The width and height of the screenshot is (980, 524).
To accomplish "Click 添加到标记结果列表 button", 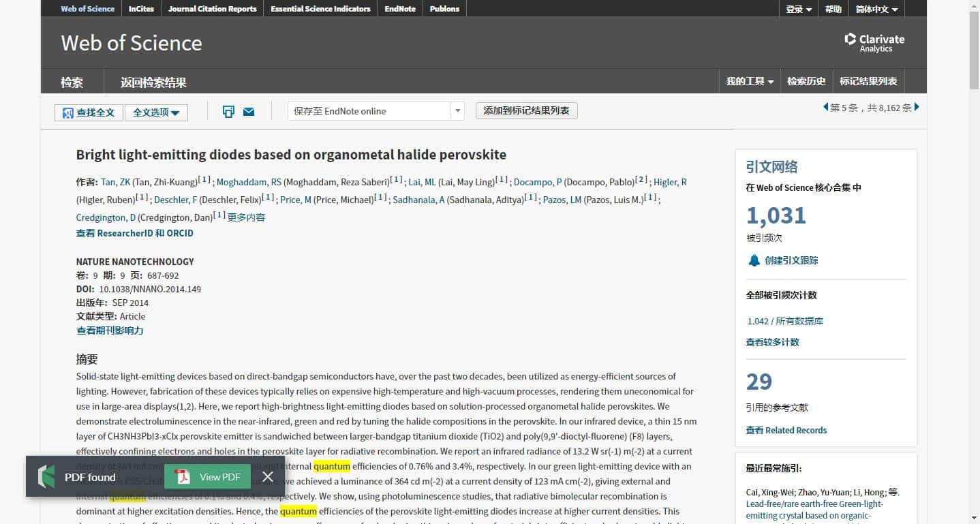I will pyautogui.click(x=526, y=110).
